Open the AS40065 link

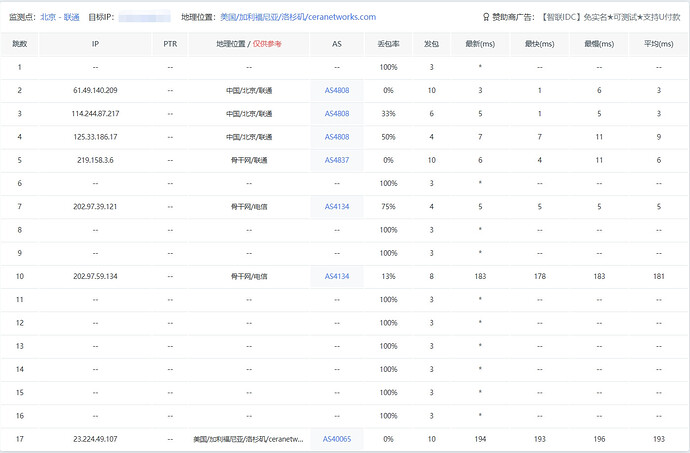coord(337,439)
